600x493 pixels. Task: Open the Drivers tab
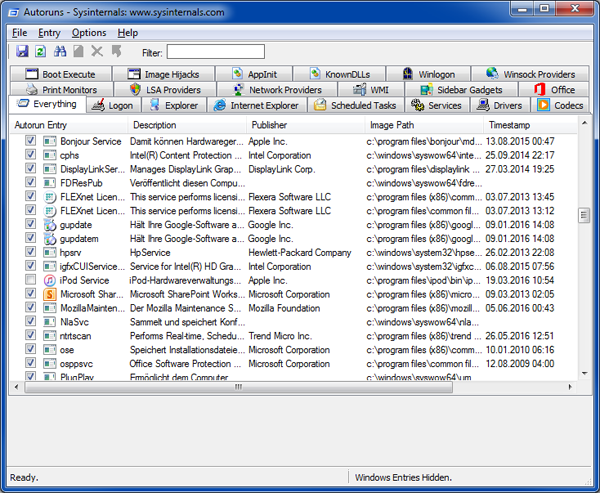[500, 105]
